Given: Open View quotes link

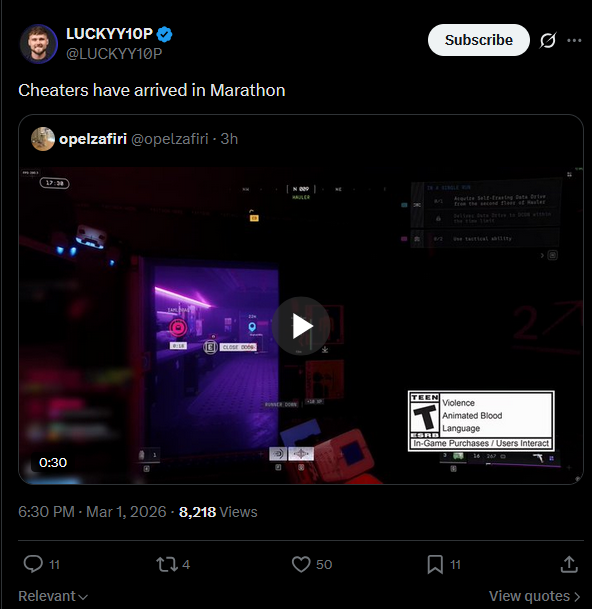Looking at the screenshot, I should pos(535,596).
